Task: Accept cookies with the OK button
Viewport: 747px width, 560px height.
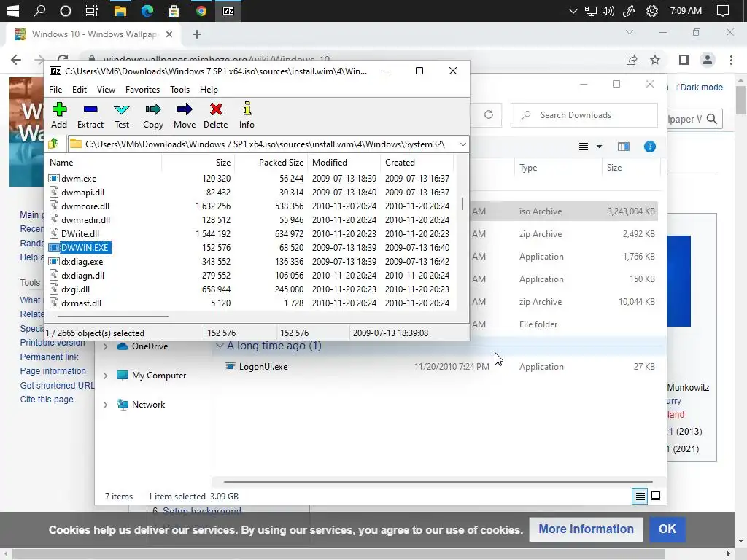Action: [x=667, y=529]
